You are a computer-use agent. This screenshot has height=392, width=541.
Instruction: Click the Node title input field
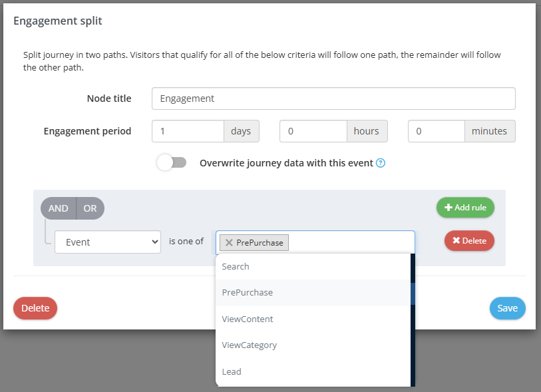333,98
